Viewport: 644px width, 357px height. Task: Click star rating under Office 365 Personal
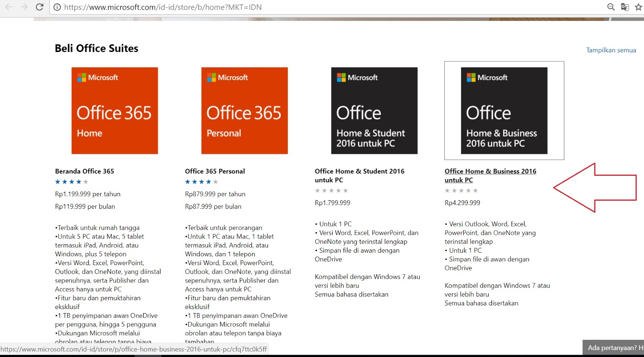pyautogui.click(x=202, y=182)
